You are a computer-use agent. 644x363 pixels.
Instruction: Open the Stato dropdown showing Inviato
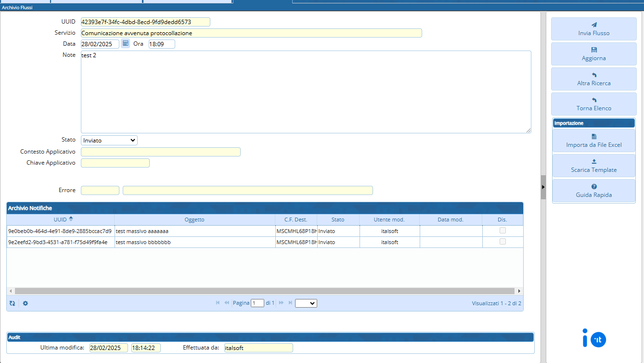click(x=109, y=140)
